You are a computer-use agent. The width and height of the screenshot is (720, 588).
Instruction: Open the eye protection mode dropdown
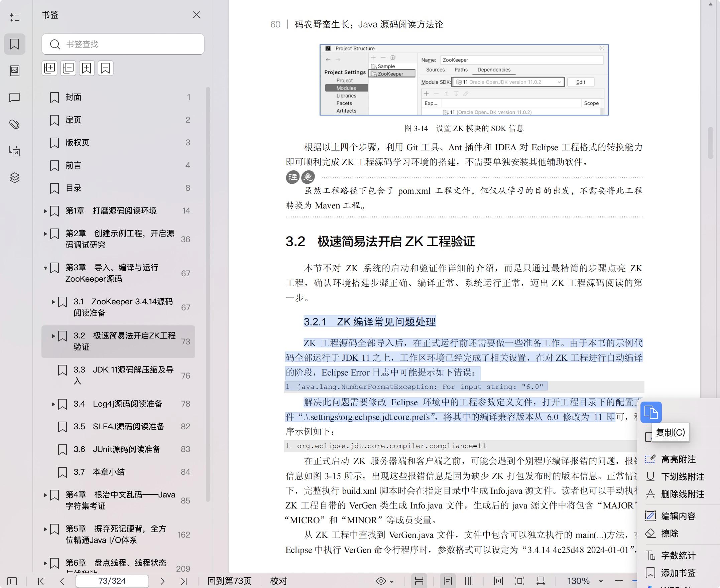click(x=385, y=581)
